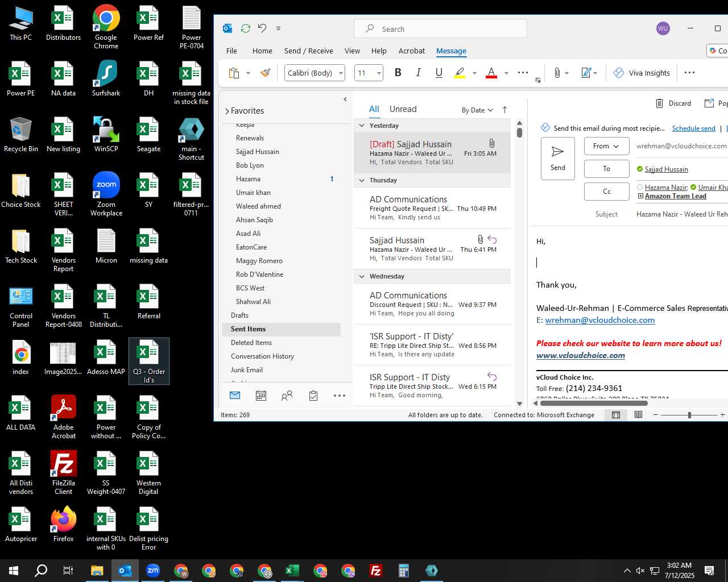The image size is (728, 582).
Task: Collapse the Wednesday message group
Action: pyautogui.click(x=361, y=276)
